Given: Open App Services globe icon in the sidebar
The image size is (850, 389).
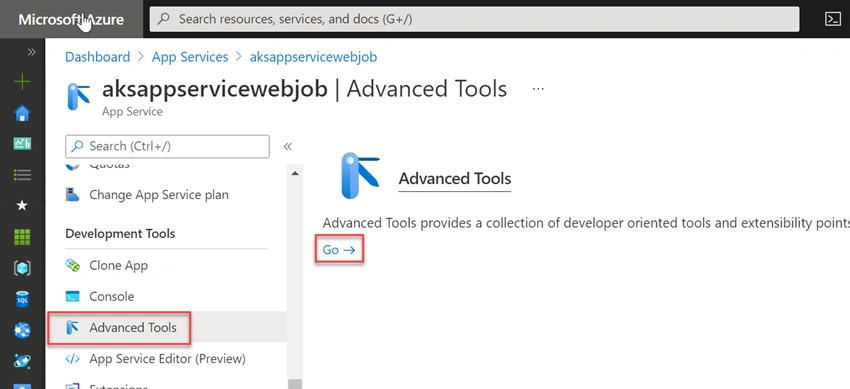Looking at the screenshot, I should click(22, 330).
